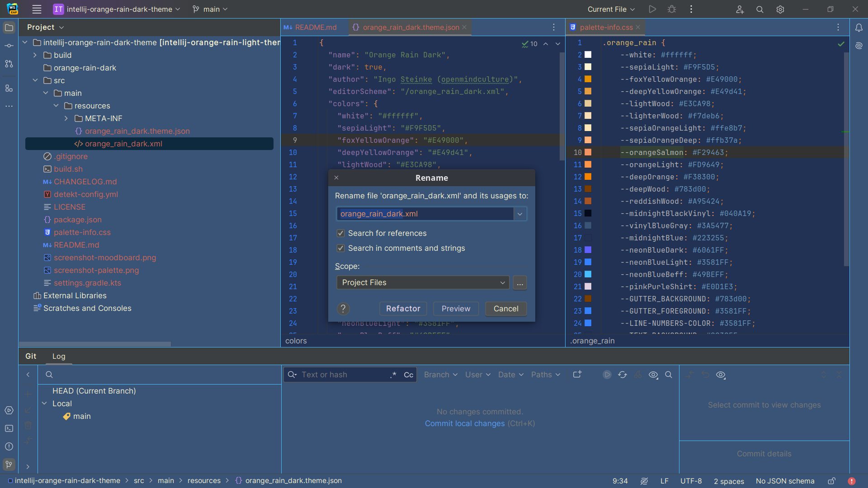This screenshot has width=868, height=488.
Task: Expand the META-INF folder
Action: [x=66, y=118]
